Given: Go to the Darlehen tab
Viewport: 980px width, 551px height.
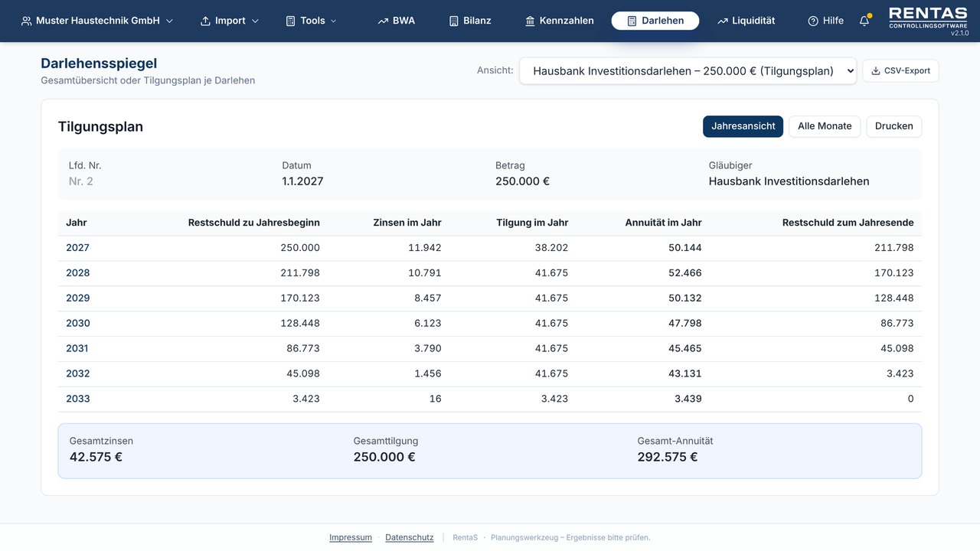Looking at the screenshot, I should [655, 21].
